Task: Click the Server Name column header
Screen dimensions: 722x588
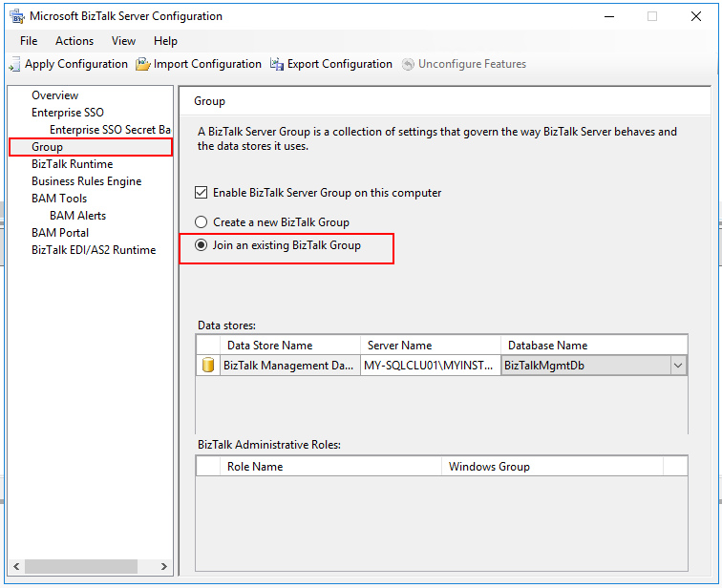Action: click(x=431, y=346)
